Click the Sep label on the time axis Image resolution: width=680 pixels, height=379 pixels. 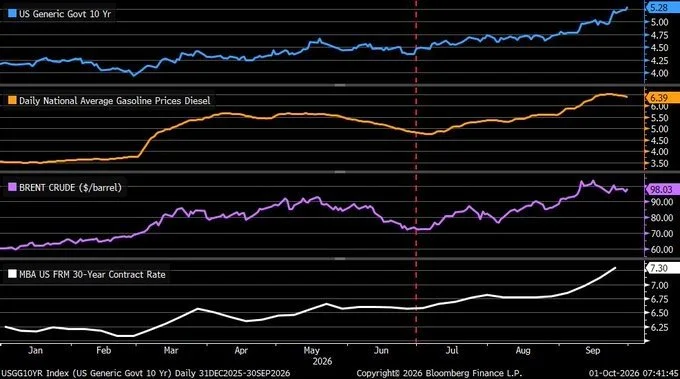[x=592, y=350]
